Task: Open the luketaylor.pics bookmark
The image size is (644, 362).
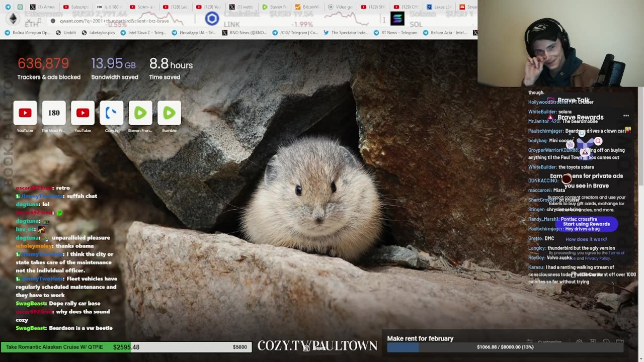Action: tap(98, 33)
